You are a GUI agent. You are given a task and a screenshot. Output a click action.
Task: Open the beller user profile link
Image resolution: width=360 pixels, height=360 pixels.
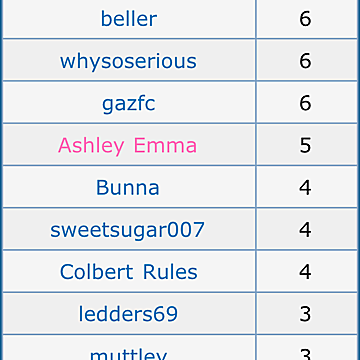pyautogui.click(x=129, y=19)
